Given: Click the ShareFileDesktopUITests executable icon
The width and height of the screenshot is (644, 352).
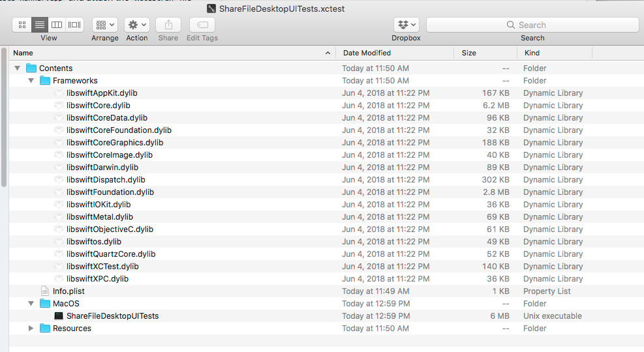Looking at the screenshot, I should [x=59, y=316].
